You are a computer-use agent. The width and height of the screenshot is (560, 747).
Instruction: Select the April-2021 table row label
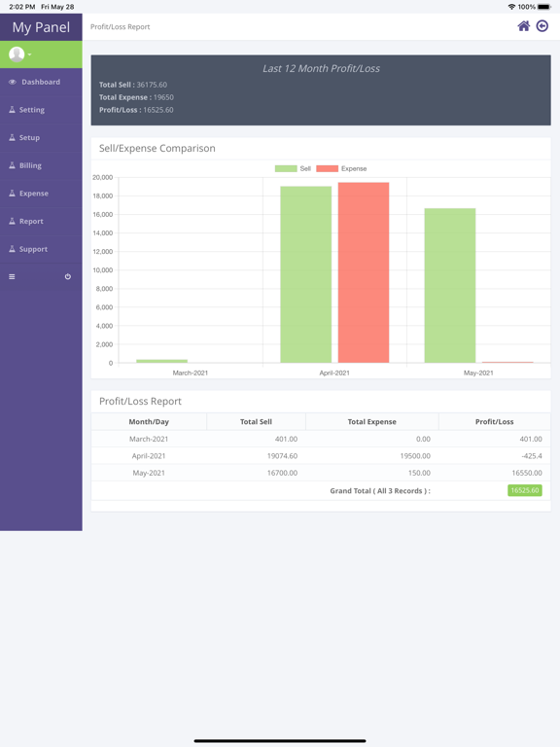(149, 456)
